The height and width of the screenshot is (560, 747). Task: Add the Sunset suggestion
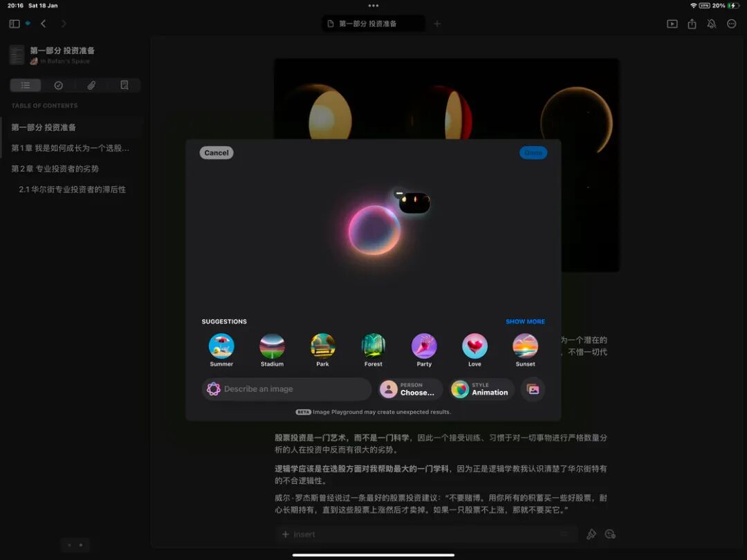coord(526,350)
